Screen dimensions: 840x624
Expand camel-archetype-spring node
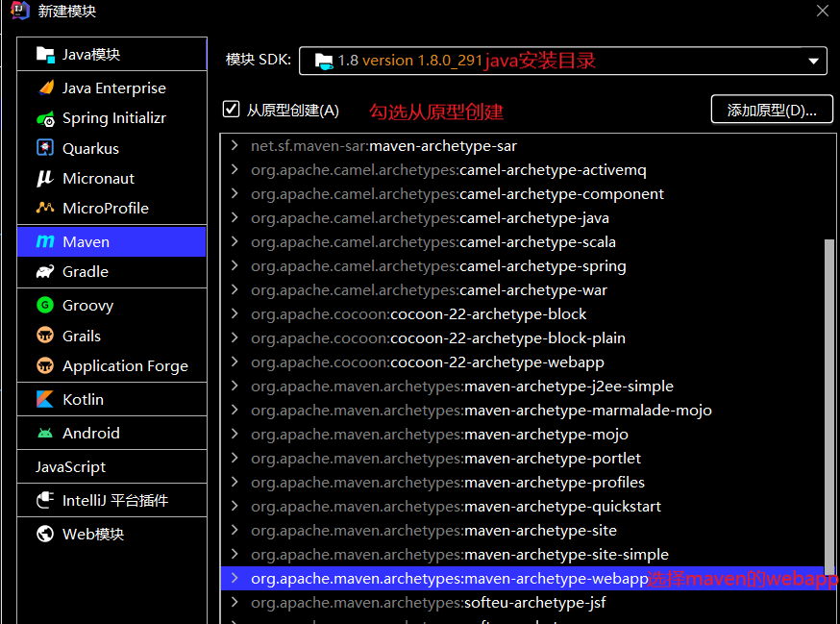pyautogui.click(x=235, y=266)
